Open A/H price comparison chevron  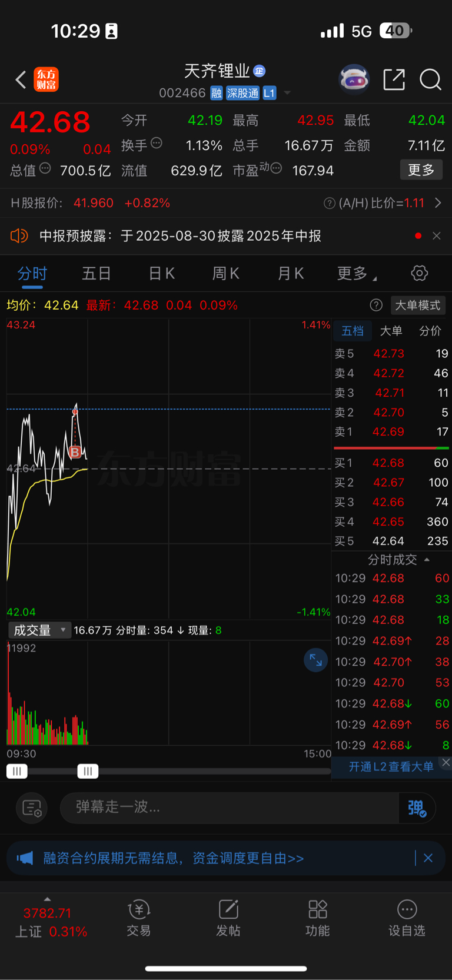click(x=438, y=203)
